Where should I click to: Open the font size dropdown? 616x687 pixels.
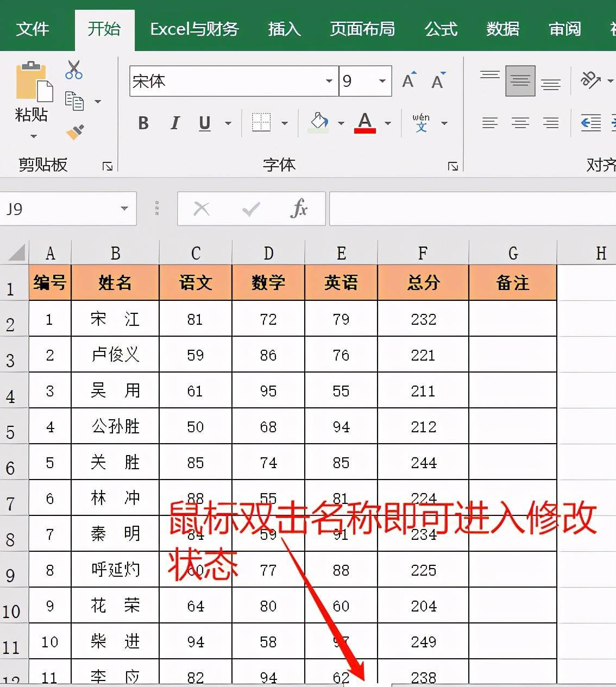(382, 80)
